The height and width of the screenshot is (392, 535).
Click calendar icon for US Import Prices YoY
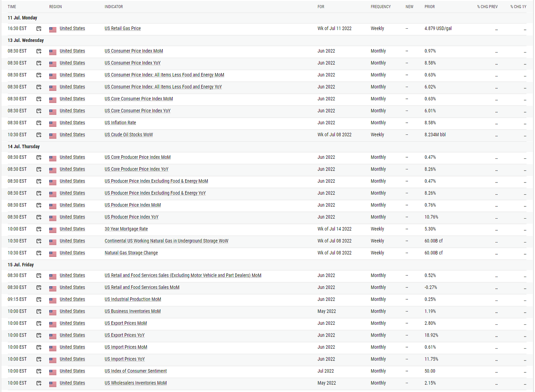tap(39, 359)
